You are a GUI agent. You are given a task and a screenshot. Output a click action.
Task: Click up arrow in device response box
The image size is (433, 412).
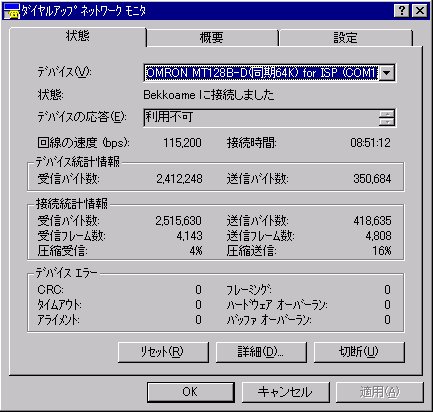coord(387,114)
